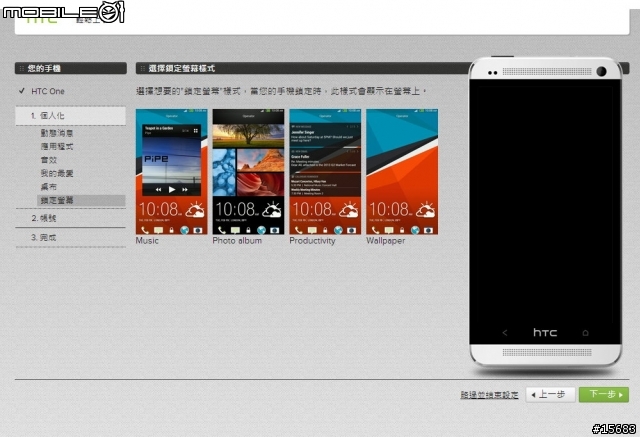Select the Photo album lock screen style

pos(248,171)
